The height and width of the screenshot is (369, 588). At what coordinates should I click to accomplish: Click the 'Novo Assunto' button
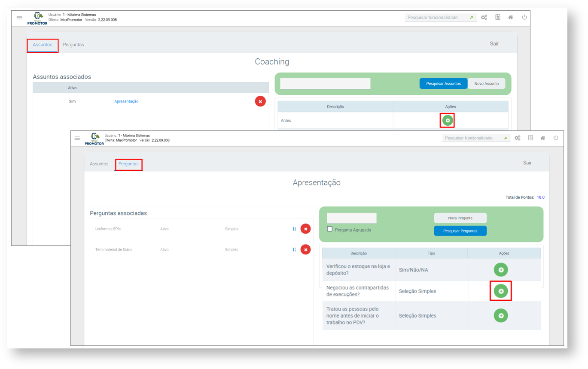[486, 84]
